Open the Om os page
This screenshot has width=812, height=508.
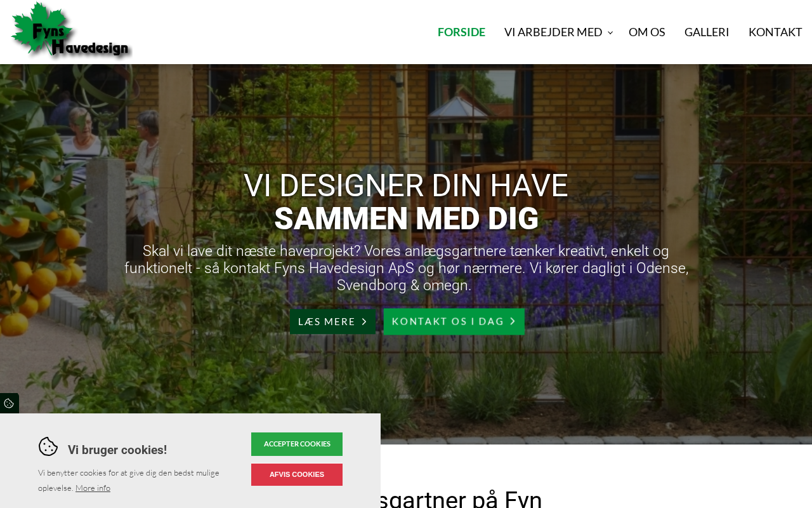647,32
